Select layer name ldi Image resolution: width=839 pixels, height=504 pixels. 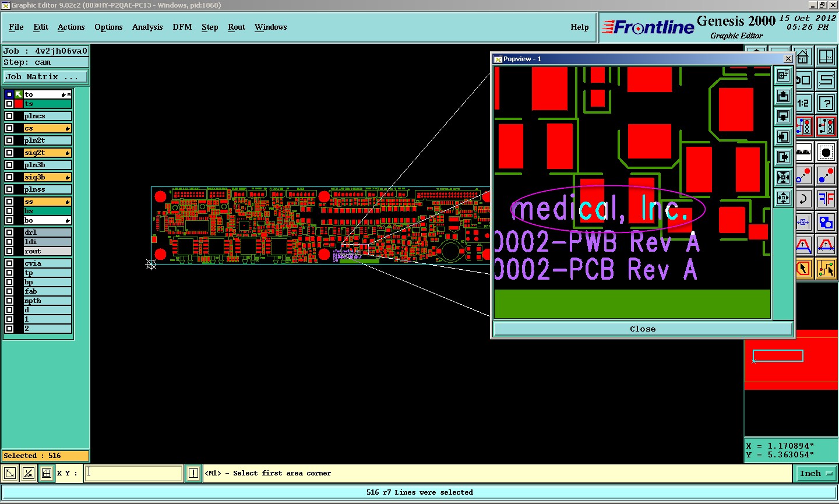(48, 242)
